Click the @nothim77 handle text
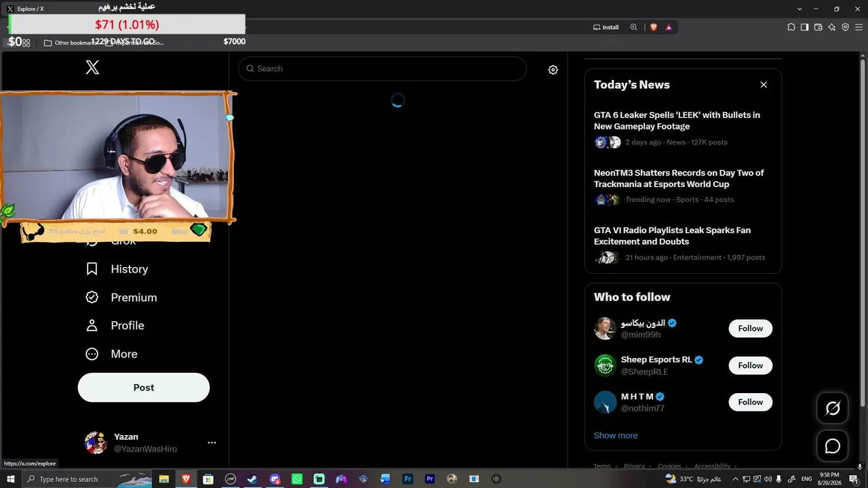This screenshot has width=868, height=488. pyautogui.click(x=643, y=408)
